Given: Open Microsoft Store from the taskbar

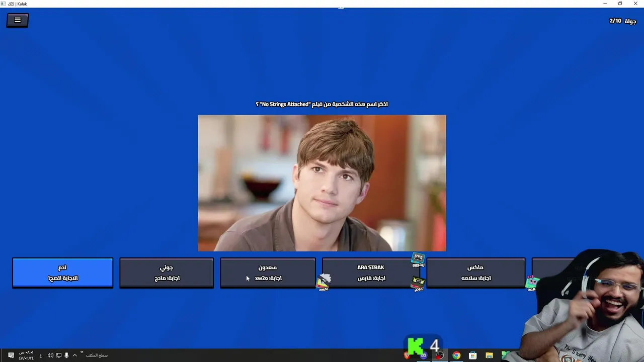Looking at the screenshot, I should coord(472,355).
